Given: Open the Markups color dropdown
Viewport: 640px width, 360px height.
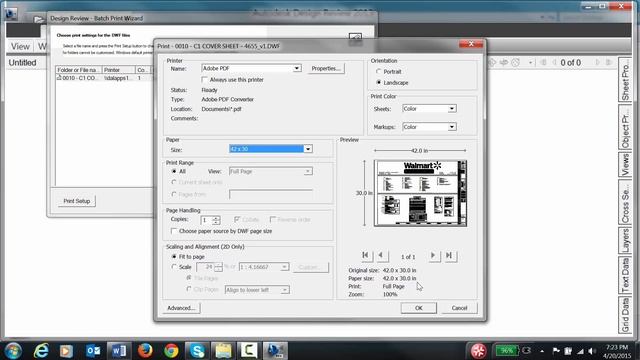Looking at the screenshot, I should tap(451, 127).
